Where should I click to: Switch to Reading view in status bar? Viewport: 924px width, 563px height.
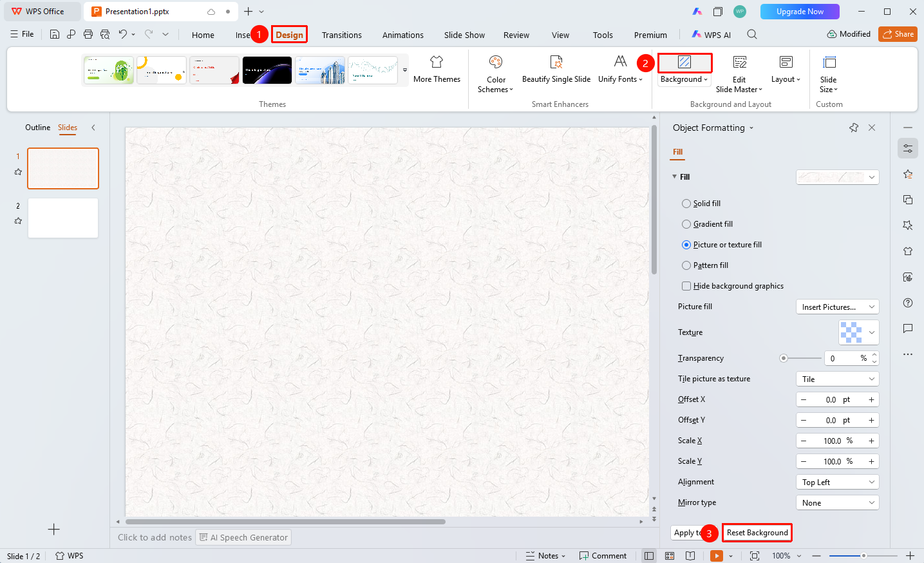point(690,556)
